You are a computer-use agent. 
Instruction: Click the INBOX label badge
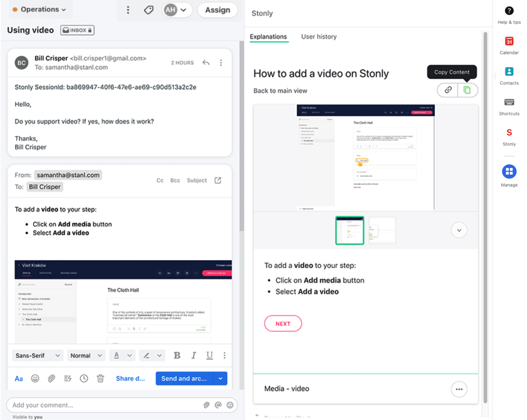tap(77, 30)
